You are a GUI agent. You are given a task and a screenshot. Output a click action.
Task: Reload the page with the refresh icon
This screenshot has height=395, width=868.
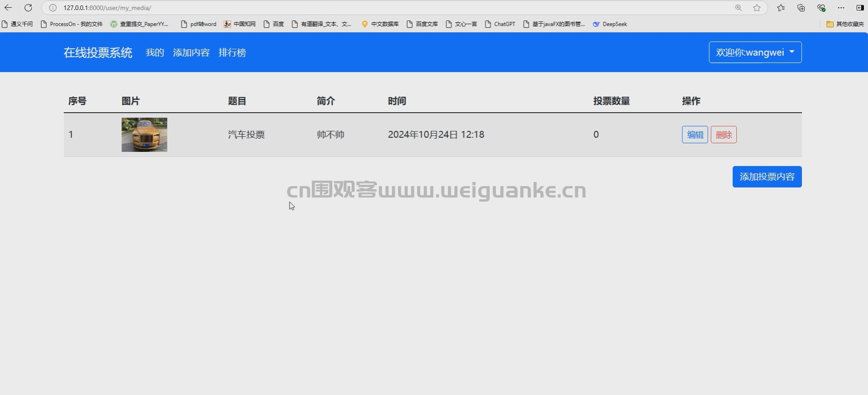28,8
